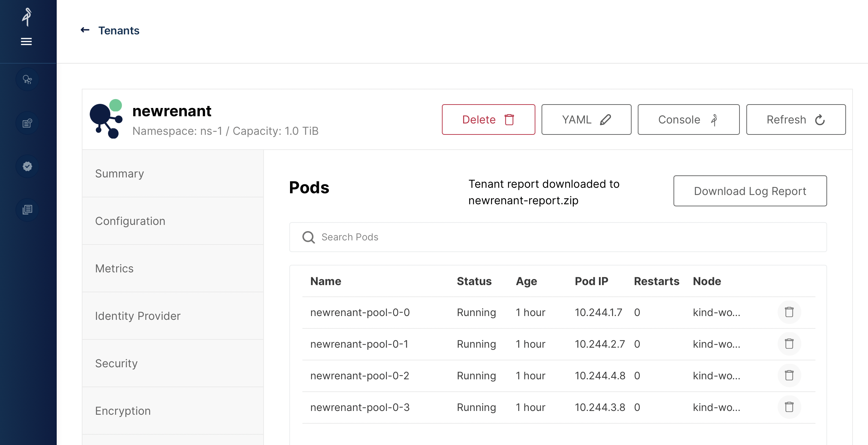The image size is (868, 445).
Task: Open the hamburger menu in sidebar
Action: pos(26,42)
